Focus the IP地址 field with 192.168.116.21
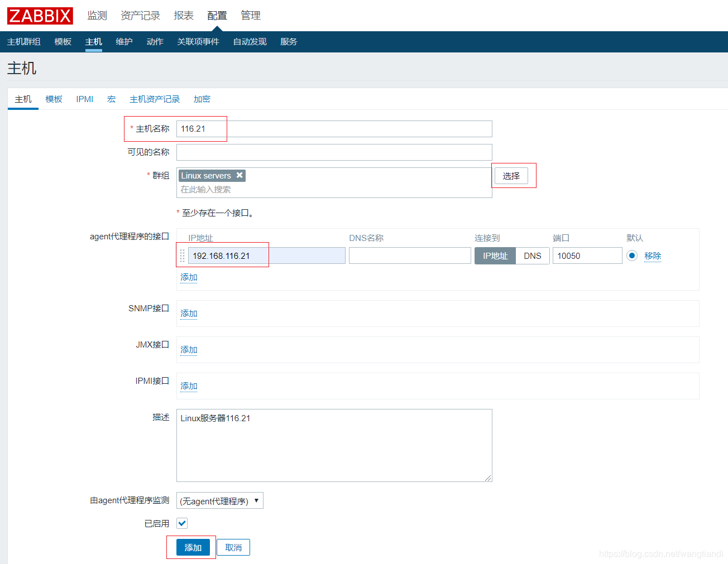The width and height of the screenshot is (728, 564). [x=267, y=256]
